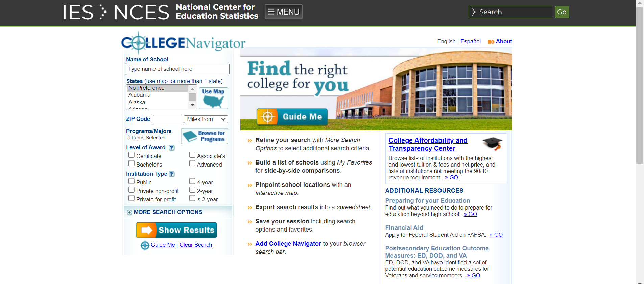Check the 2-year checkbox
This screenshot has height=284, width=644.
[x=192, y=190]
